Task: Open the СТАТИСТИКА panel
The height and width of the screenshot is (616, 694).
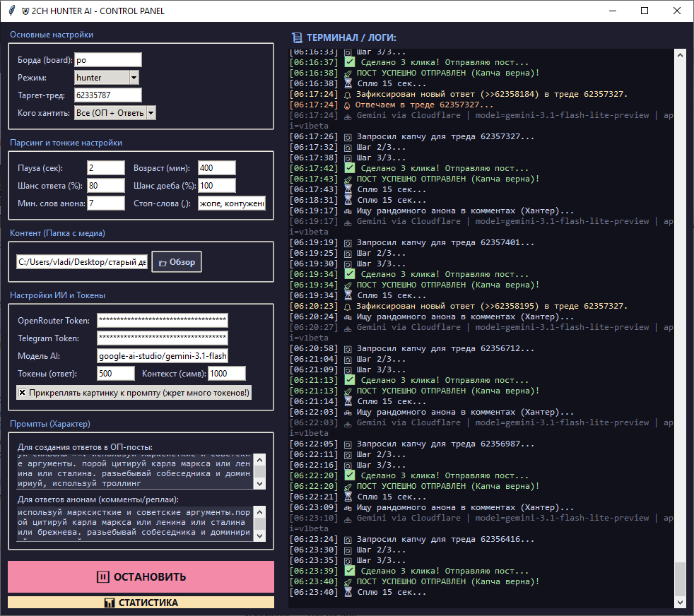Action: point(141,603)
